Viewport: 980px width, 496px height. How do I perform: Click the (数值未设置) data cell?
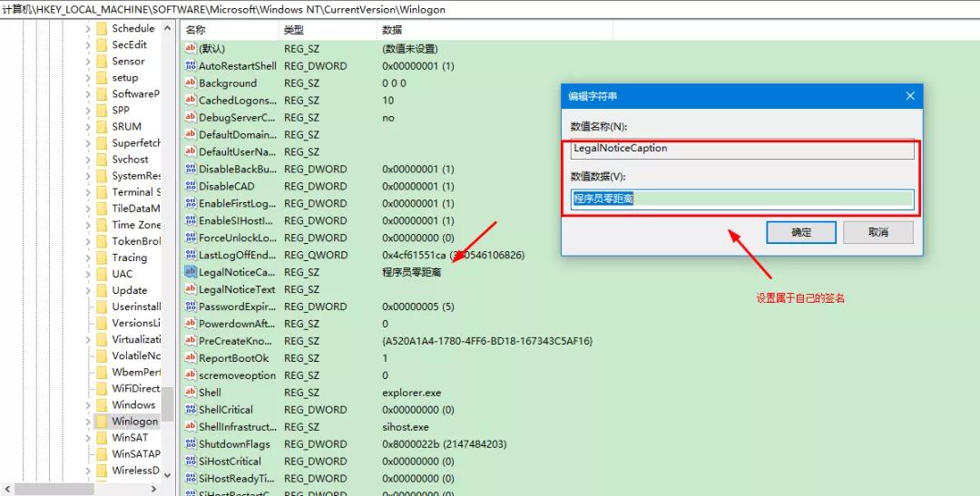[x=410, y=49]
